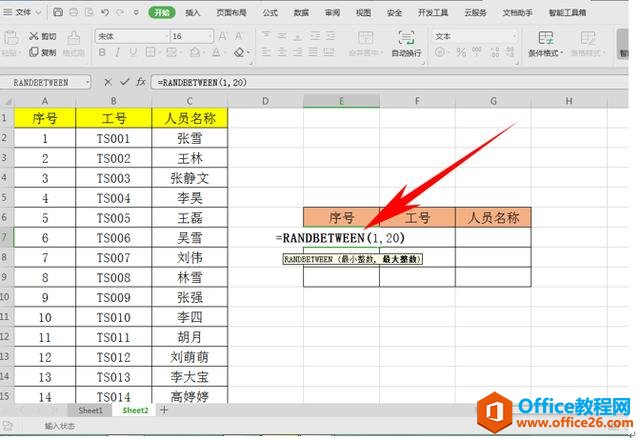Toggle Bold formatting

coord(102,53)
